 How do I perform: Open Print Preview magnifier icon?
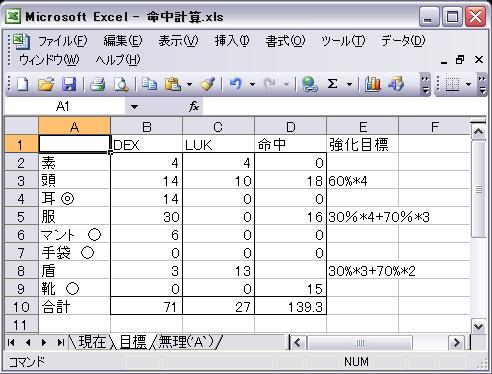click(x=121, y=84)
